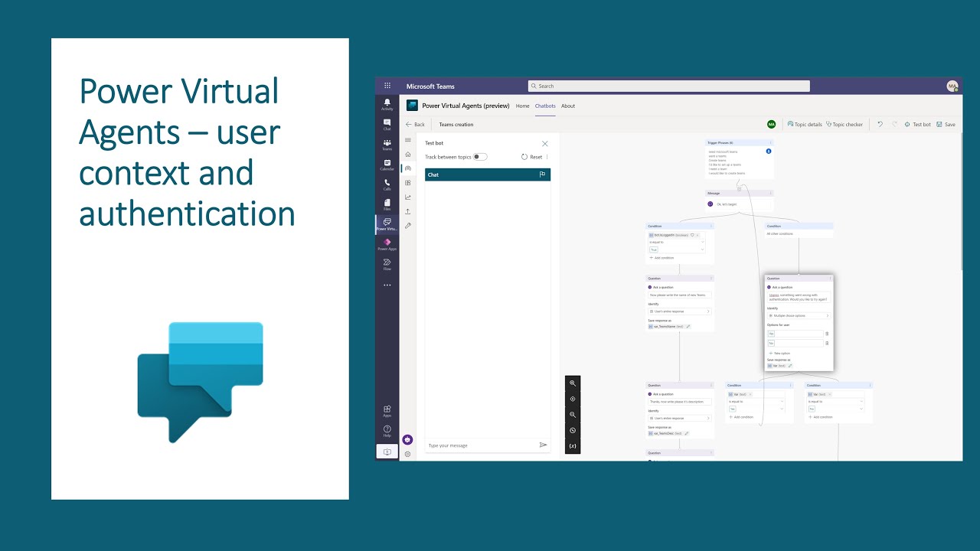Open Publish icon in bot navigation
The height and width of the screenshot is (551, 980).
(x=408, y=211)
